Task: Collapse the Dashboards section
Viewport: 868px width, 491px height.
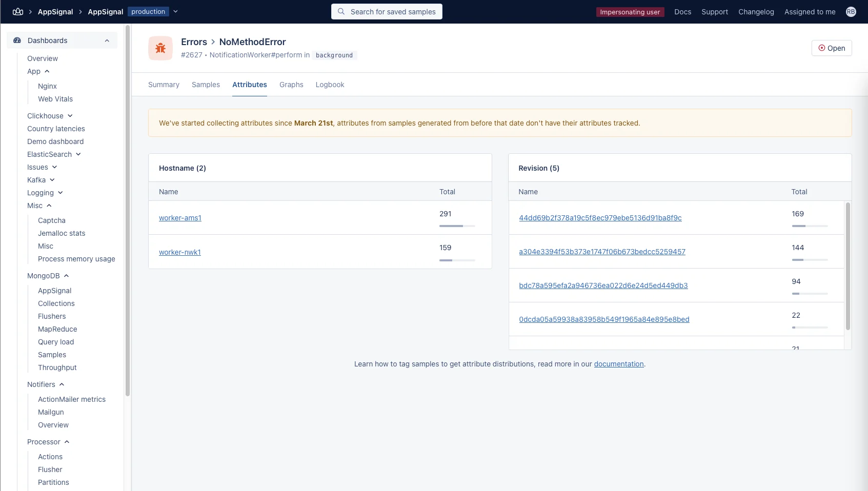Action: (x=107, y=40)
